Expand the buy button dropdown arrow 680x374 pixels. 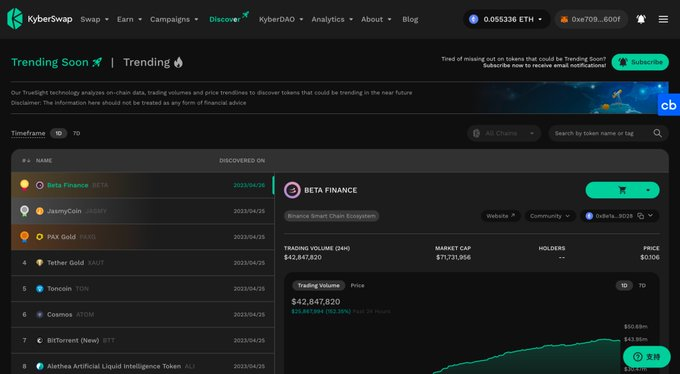[x=648, y=190]
